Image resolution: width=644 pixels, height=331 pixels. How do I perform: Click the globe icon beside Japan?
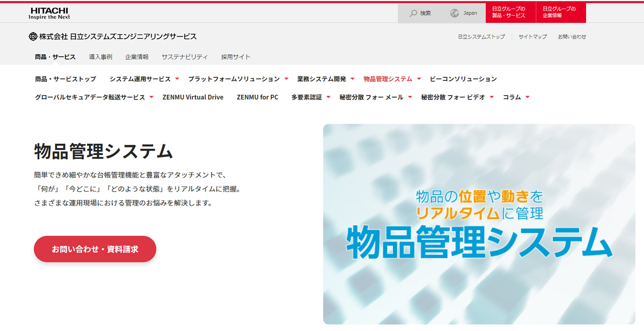click(x=454, y=13)
